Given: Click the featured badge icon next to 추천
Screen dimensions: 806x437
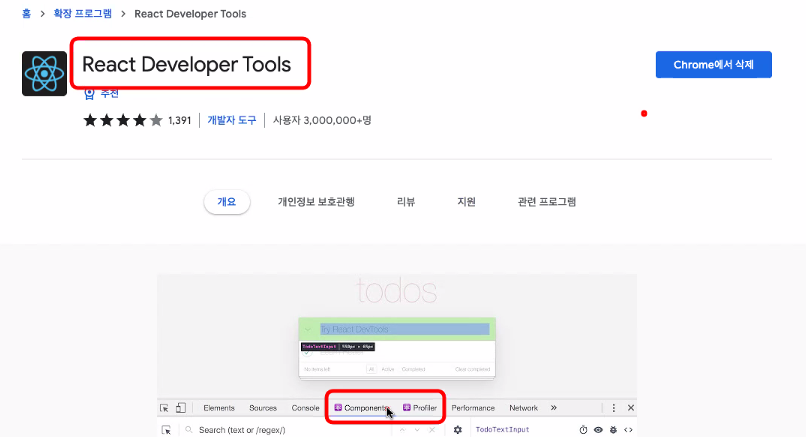Looking at the screenshot, I should click(89, 94).
